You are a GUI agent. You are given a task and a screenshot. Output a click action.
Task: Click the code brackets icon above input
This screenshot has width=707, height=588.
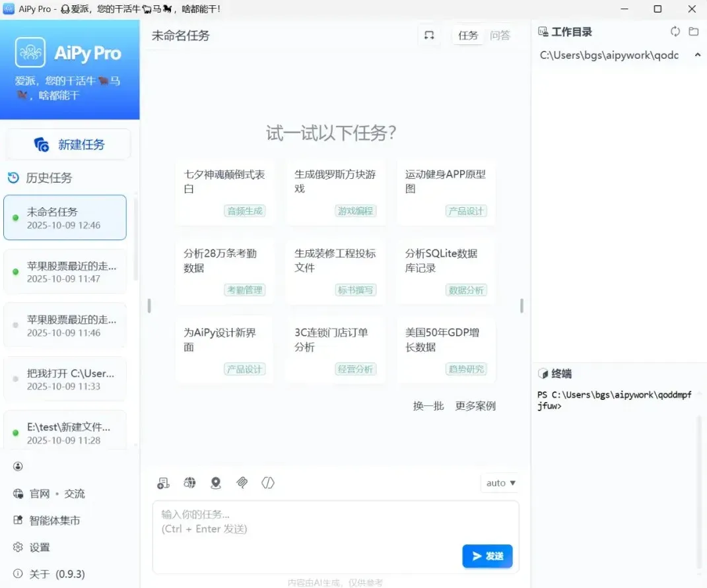pos(268,483)
